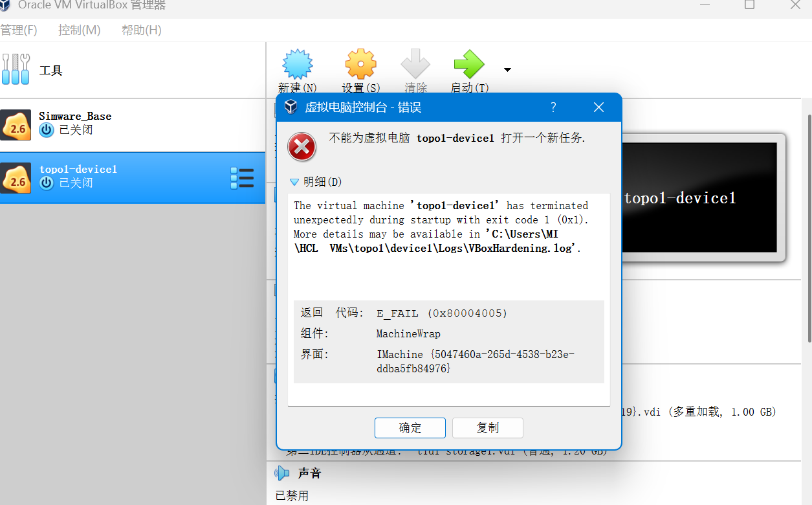Select the Simware_Base virtual machine
Image resolution: width=812 pixels, height=505 pixels.
[133, 125]
